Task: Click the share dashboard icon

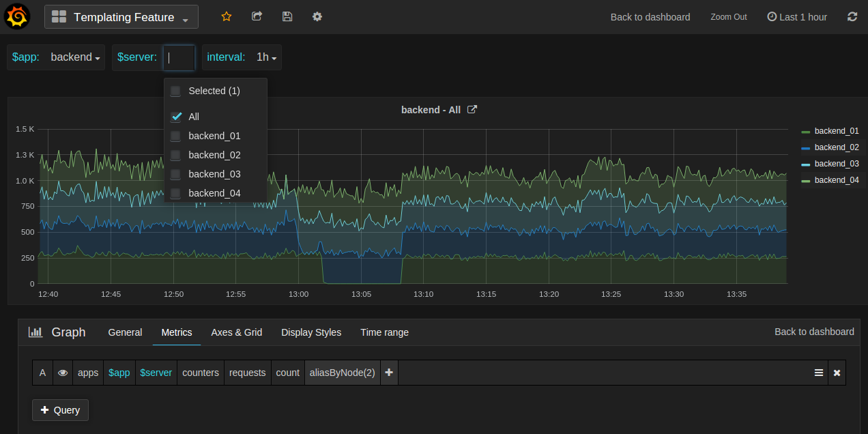Action: click(257, 17)
